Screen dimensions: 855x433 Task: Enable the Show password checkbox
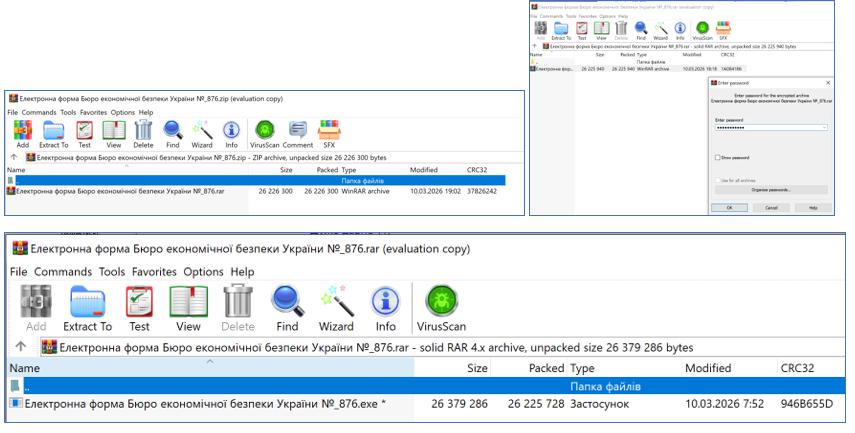(717, 157)
